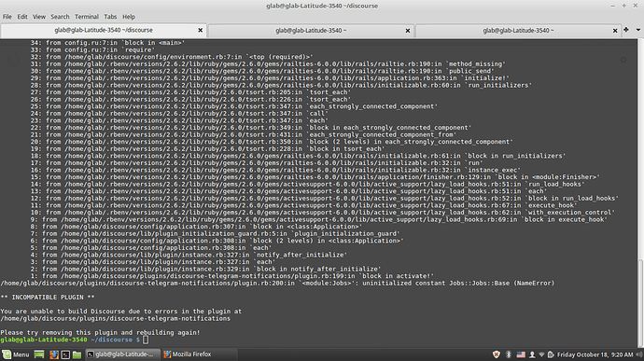Click trace line 32 environment.rb
The image size is (644, 361).
172,57
